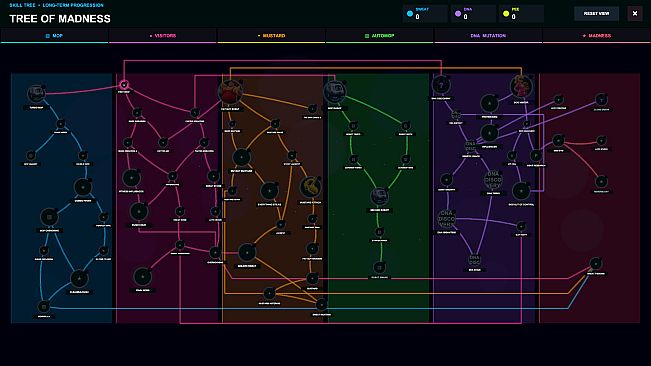
Task: Select the Deep Research node marked P
Action: (536, 156)
